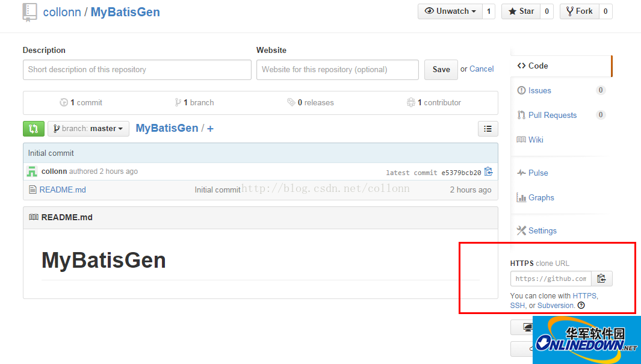The width and height of the screenshot is (641, 364).
Task: Cancel editing the description
Action: pos(482,69)
